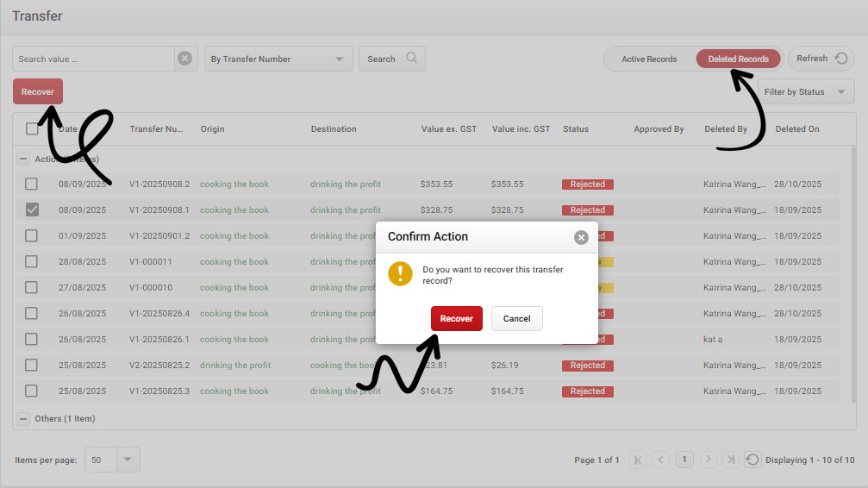
Task: Go to the first page of results
Action: (638, 460)
